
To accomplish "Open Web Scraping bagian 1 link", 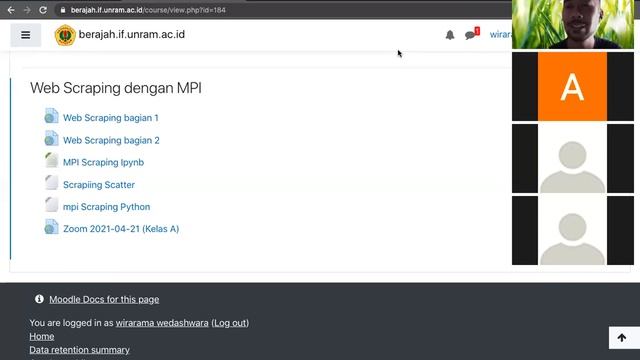I will tap(111, 118).
